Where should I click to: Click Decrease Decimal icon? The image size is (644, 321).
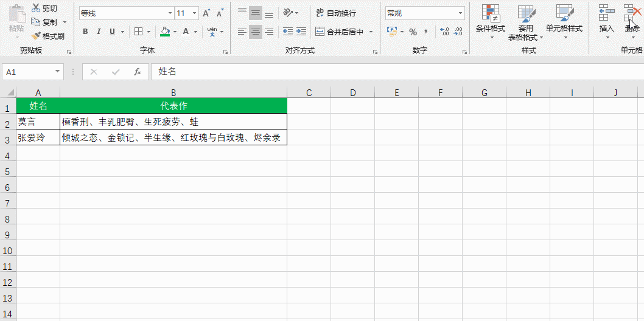tap(458, 32)
